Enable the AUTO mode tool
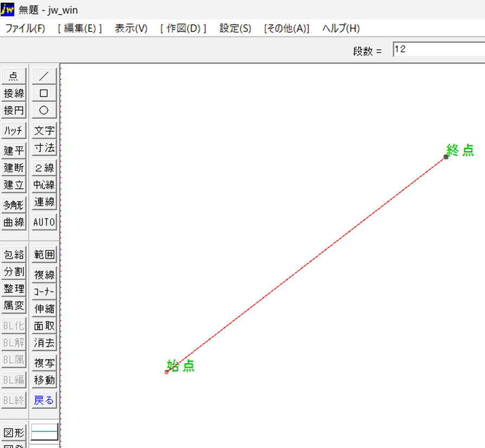485x448 pixels. [44, 222]
